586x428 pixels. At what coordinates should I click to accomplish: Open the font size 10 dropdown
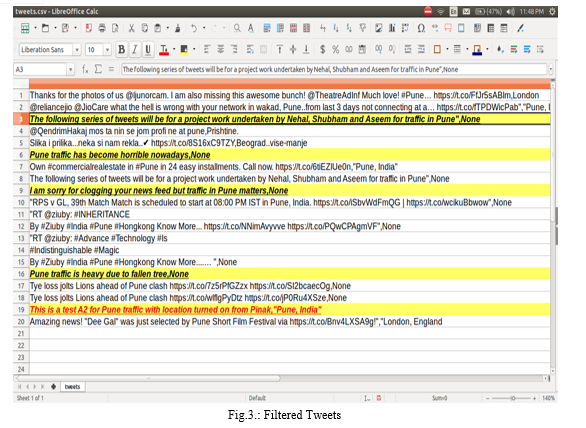click(x=107, y=50)
